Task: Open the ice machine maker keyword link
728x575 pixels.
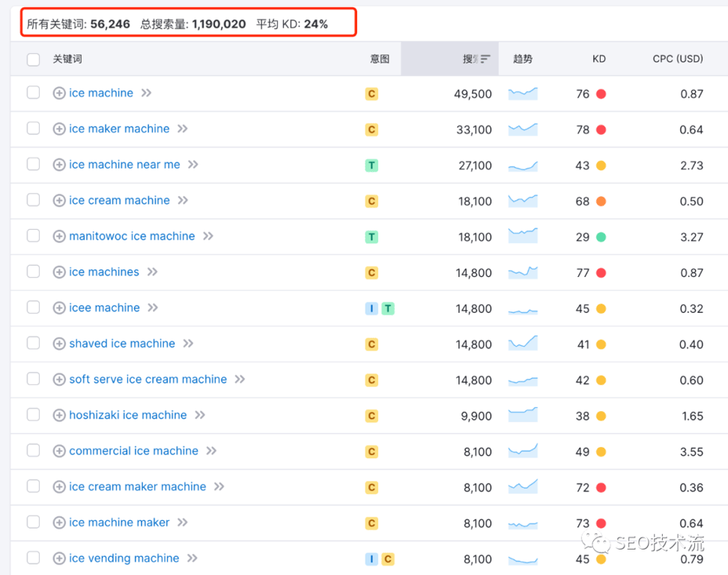Action: point(119,523)
